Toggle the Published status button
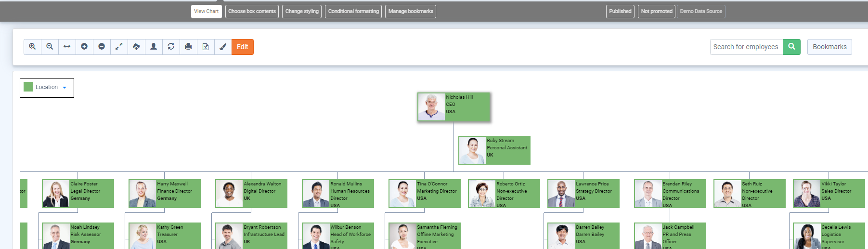Screen dimensions: 868x249 coord(620,12)
